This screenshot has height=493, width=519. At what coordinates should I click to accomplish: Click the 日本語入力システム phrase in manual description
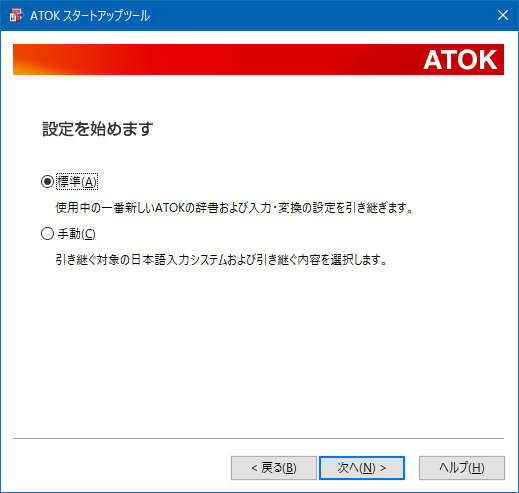click(177, 260)
